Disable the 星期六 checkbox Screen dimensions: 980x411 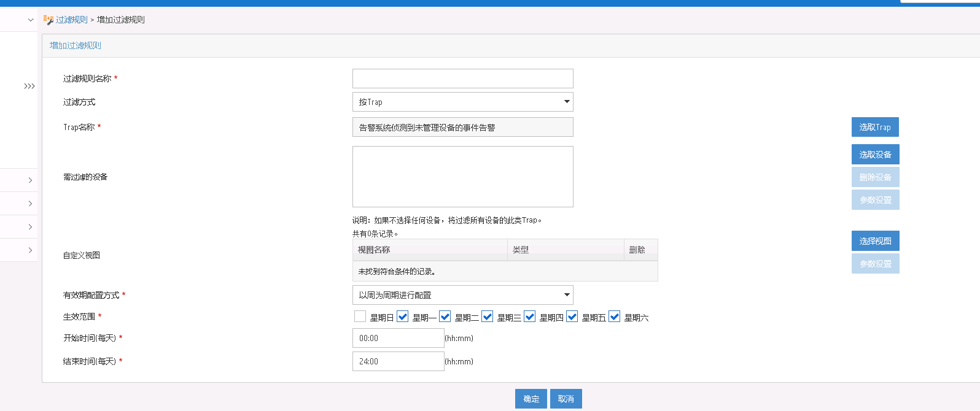(615, 317)
